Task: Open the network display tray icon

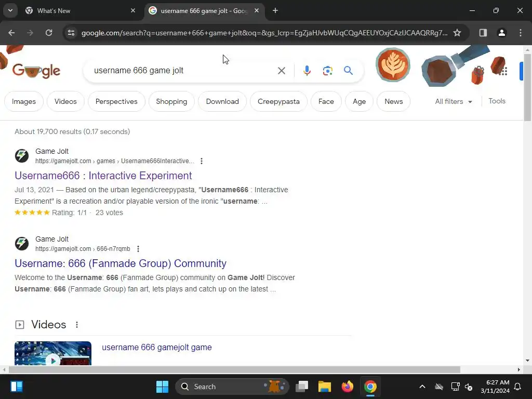Action: click(455, 387)
